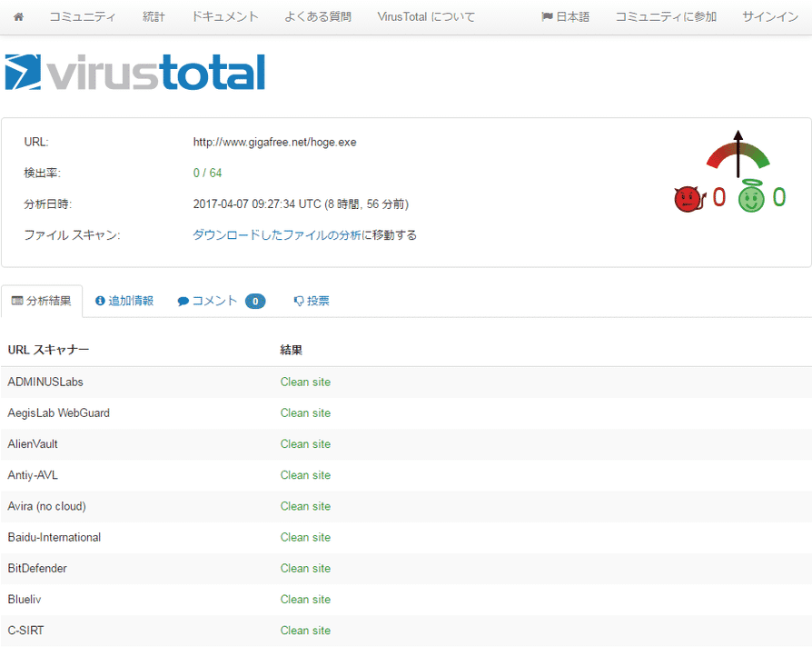The height and width of the screenshot is (656, 812).
Task: Switch to the コメント tab
Action: click(x=221, y=301)
